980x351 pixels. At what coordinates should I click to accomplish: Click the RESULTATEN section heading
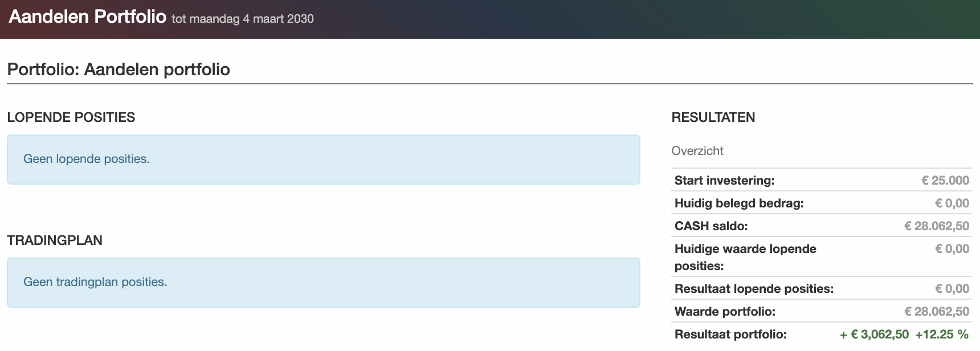pyautogui.click(x=713, y=117)
